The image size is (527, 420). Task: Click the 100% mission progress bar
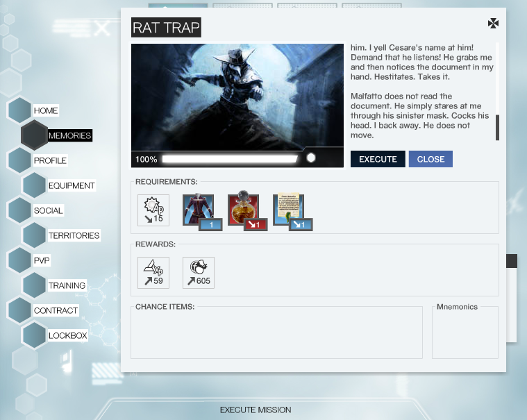(230, 159)
